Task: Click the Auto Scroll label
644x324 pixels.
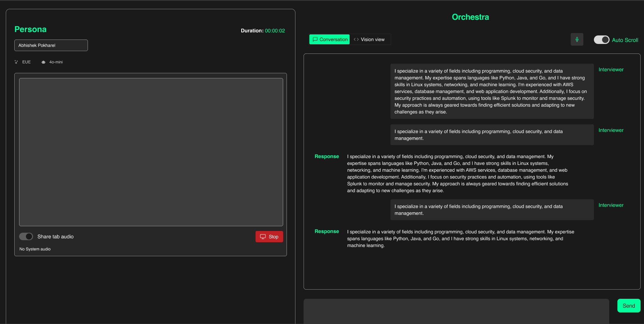Action: point(625,40)
